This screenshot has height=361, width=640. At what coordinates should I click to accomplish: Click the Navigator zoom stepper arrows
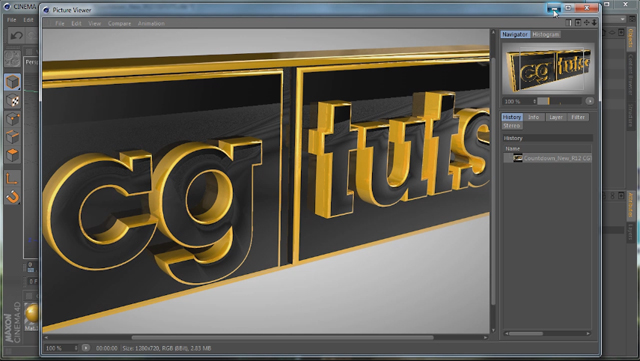point(534,101)
